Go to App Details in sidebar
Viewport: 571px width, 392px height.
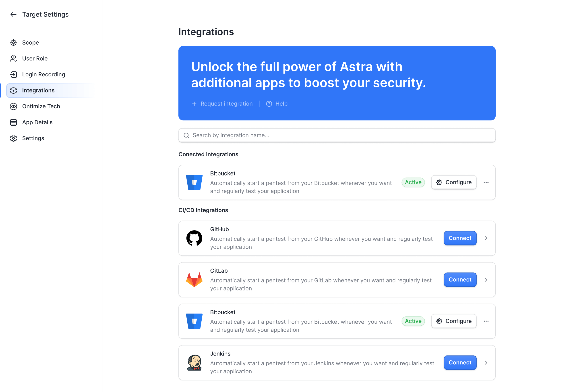37,122
